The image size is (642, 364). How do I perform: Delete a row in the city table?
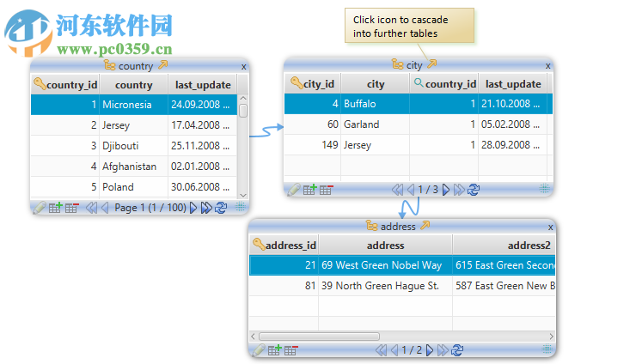[x=327, y=190]
